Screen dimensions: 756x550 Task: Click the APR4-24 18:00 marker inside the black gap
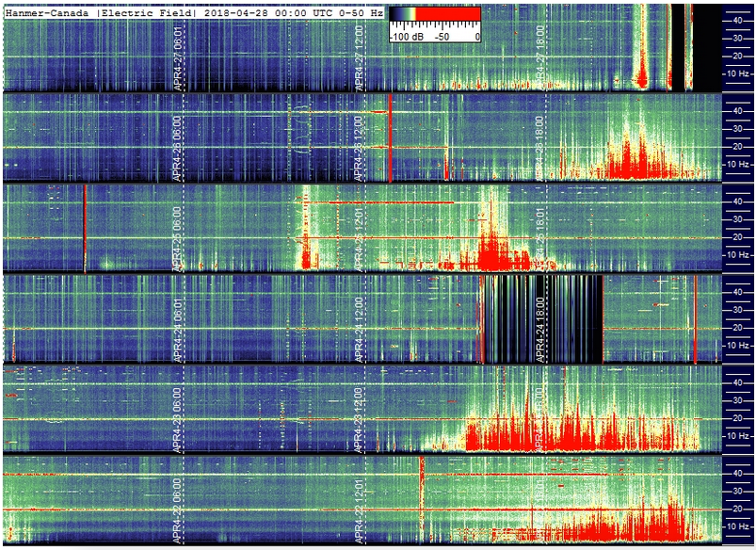[x=540, y=330]
